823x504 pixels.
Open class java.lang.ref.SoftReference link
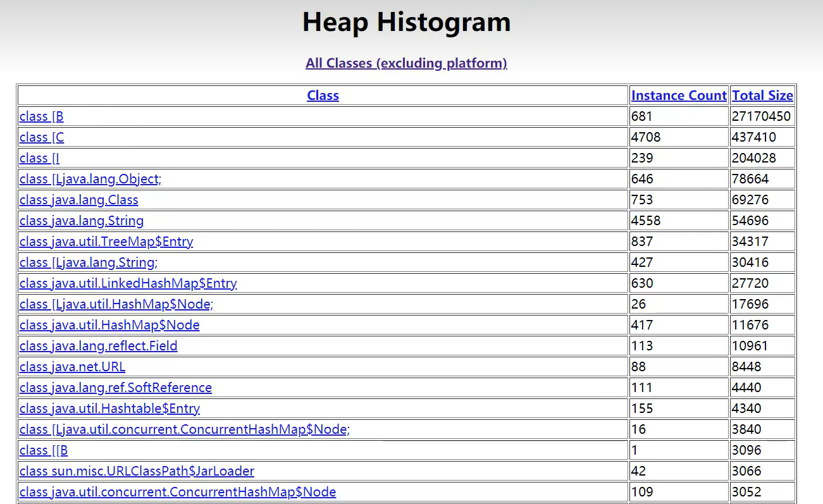(x=116, y=388)
